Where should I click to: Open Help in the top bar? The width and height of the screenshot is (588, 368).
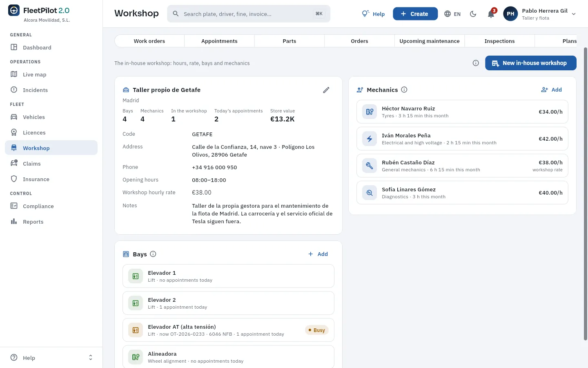(x=373, y=14)
